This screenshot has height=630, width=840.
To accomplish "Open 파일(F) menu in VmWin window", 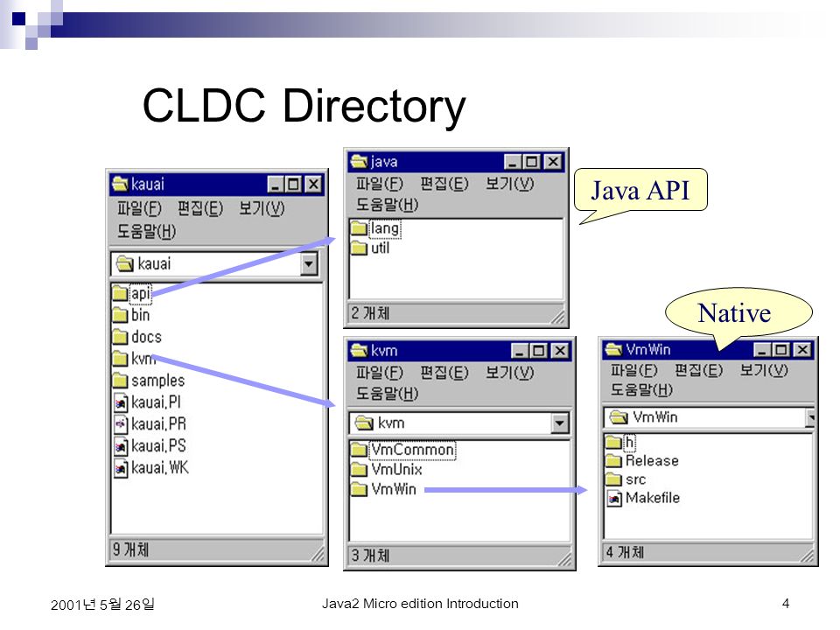I will [x=633, y=370].
